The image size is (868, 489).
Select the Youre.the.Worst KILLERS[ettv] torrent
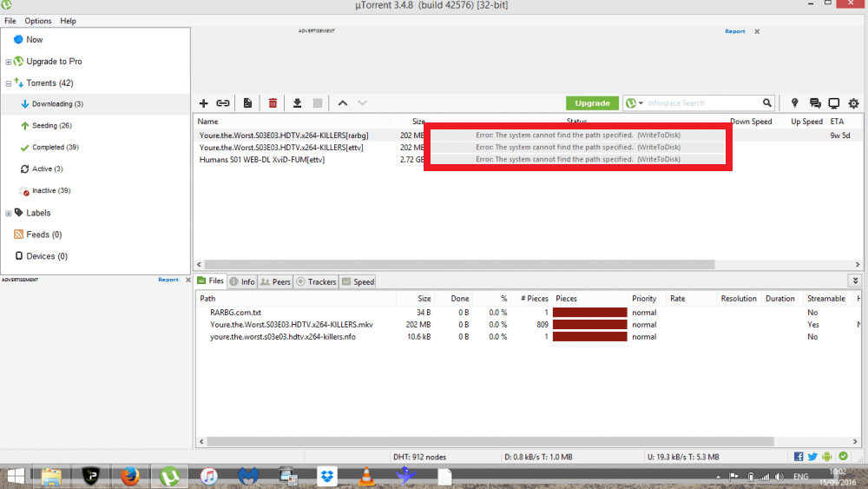281,148
